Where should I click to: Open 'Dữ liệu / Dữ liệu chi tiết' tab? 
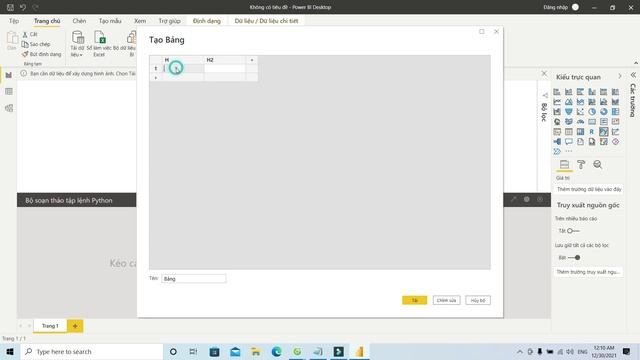pyautogui.click(x=266, y=21)
